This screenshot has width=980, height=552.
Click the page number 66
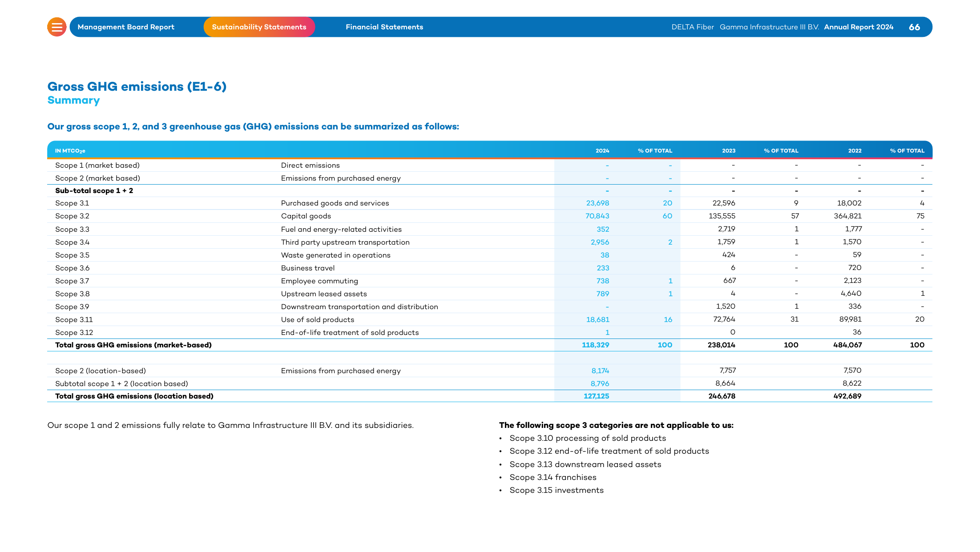tap(914, 27)
